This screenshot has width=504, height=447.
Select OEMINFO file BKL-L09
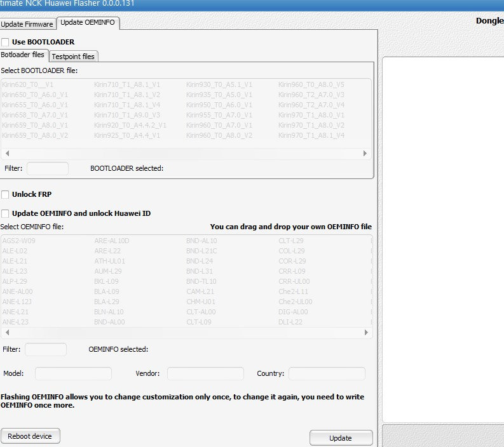pos(106,282)
